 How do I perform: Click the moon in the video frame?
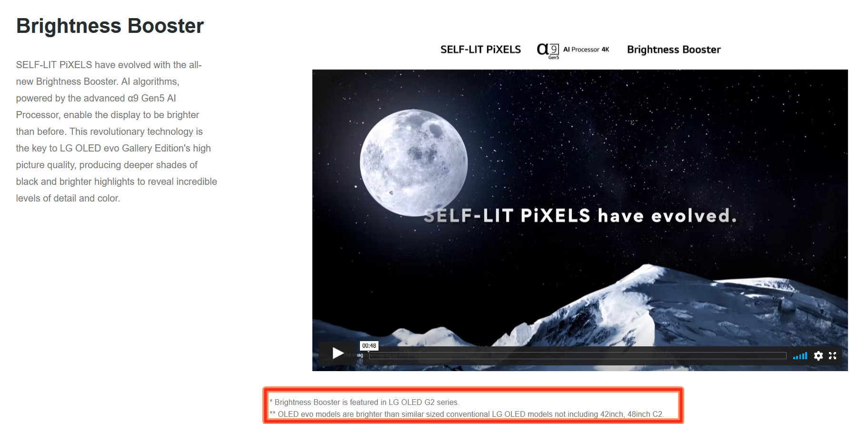(x=413, y=163)
